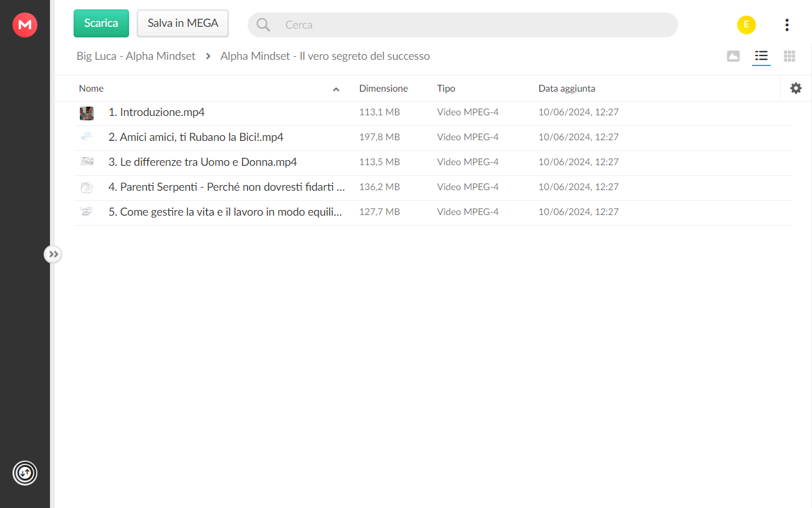Click Video MPEG-4 type in Le differenze row

(468, 162)
